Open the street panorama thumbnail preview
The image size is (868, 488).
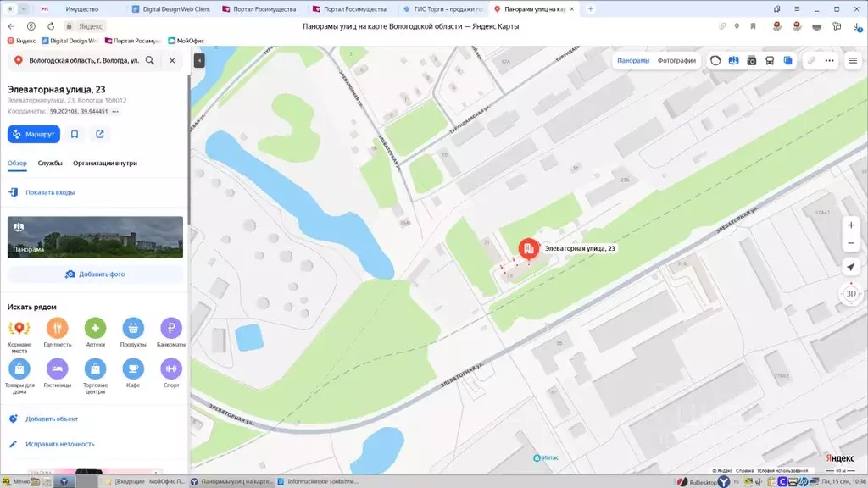[x=94, y=236]
